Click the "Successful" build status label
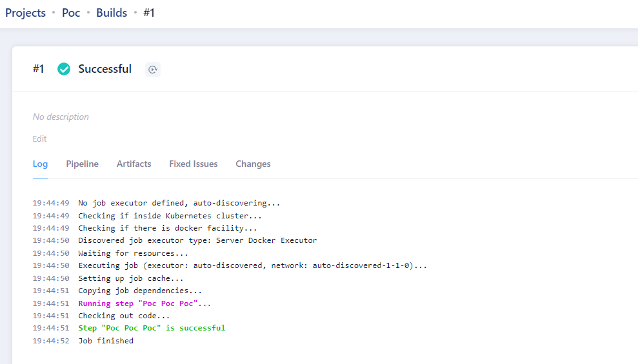638x364 pixels. 105,69
